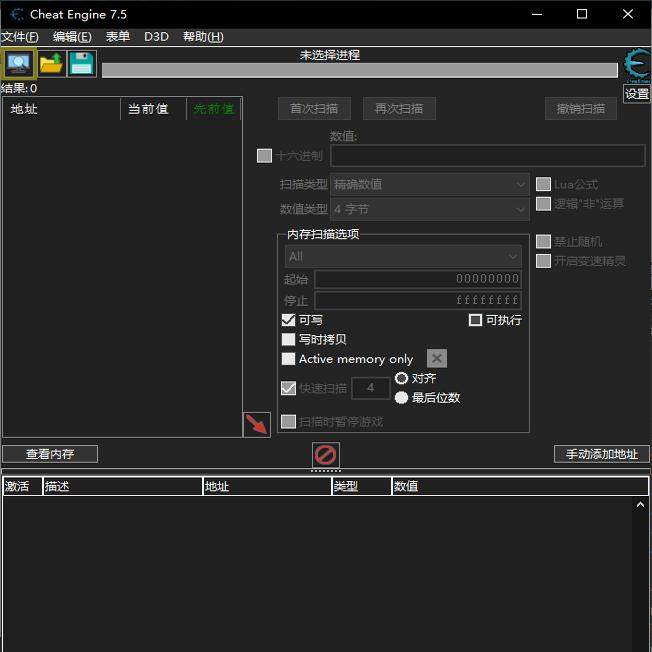Image resolution: width=652 pixels, height=652 pixels.
Task: Click the Cheat Engine logo icon
Action: coord(636,65)
